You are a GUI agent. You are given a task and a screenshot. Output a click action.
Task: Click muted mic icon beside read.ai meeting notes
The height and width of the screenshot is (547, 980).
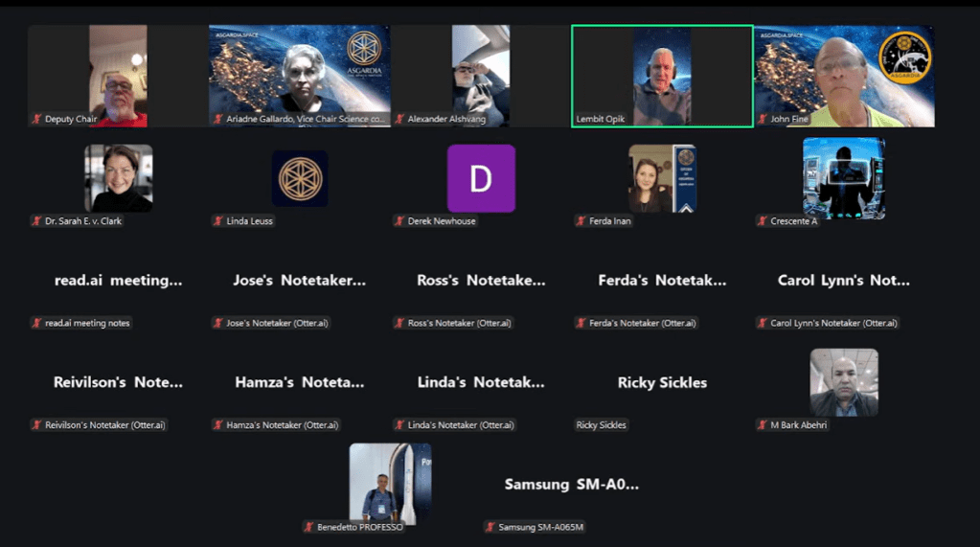click(x=36, y=323)
